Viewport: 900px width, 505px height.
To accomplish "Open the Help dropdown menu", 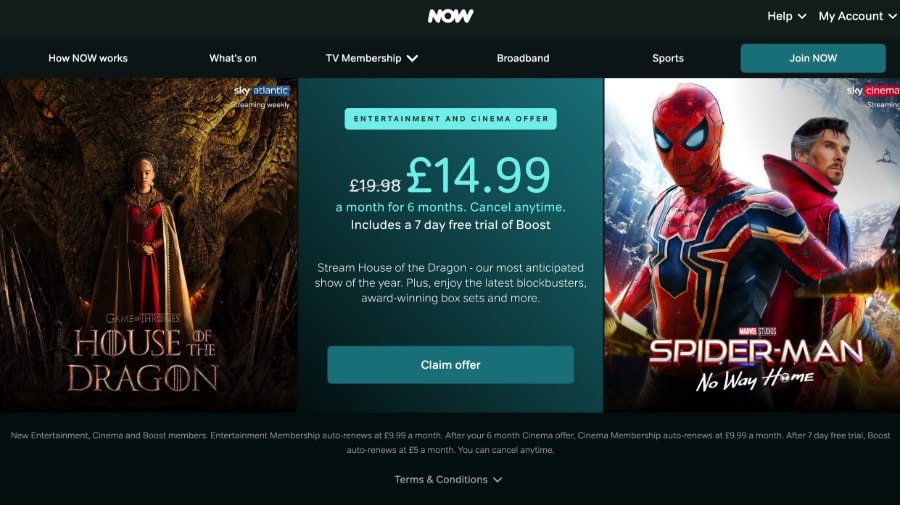I will (x=786, y=16).
